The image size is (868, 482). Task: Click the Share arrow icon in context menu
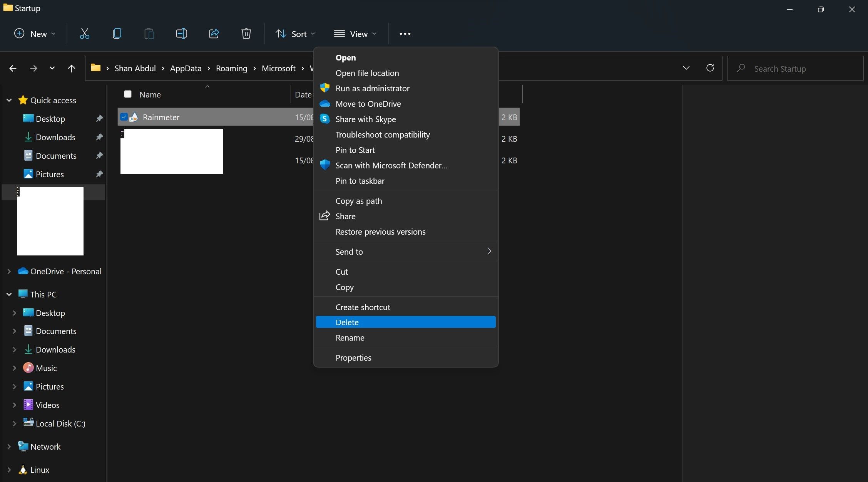pyautogui.click(x=325, y=216)
